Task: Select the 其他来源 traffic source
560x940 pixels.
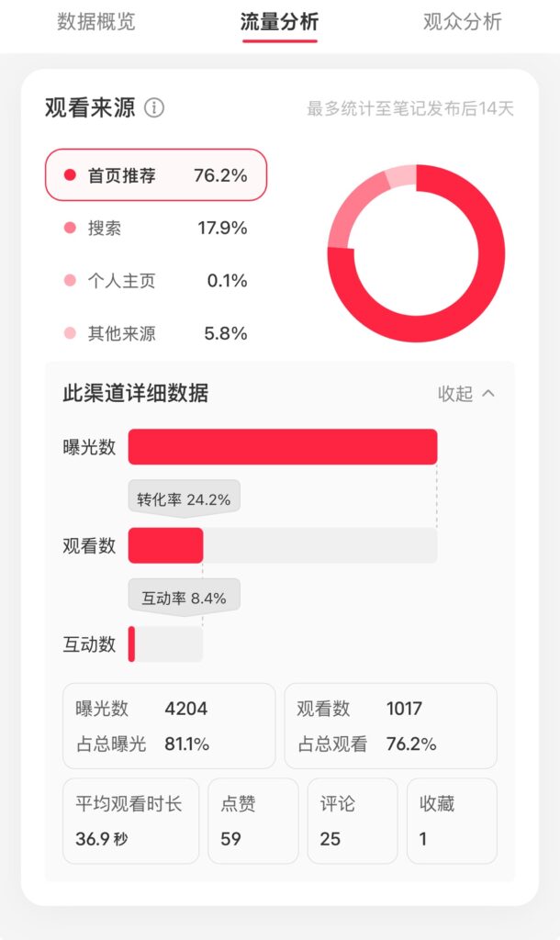Action: [156, 333]
